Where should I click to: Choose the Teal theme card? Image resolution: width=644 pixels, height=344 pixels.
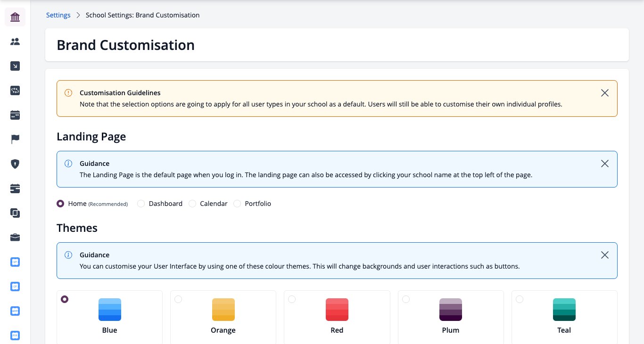[x=564, y=317]
